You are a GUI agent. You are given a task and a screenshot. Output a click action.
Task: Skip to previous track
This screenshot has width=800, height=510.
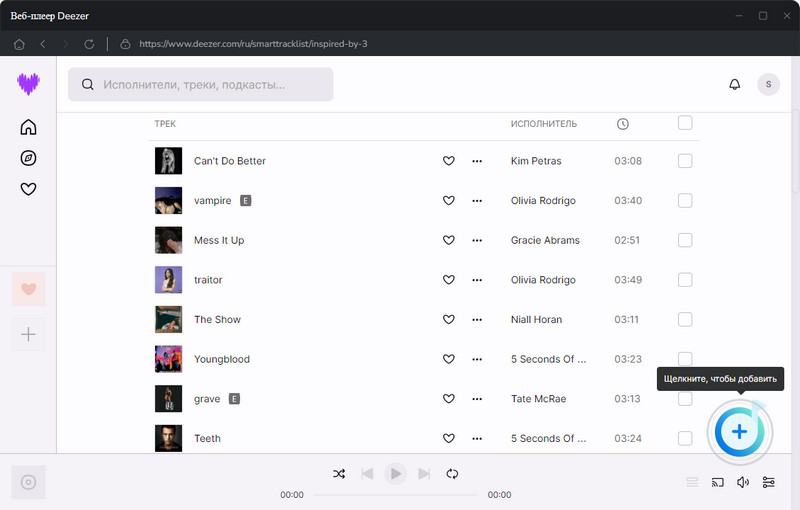tap(367, 474)
